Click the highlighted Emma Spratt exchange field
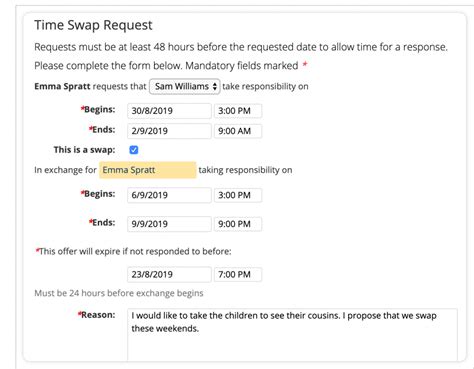Screen dimensions: 474x369 click(148, 170)
